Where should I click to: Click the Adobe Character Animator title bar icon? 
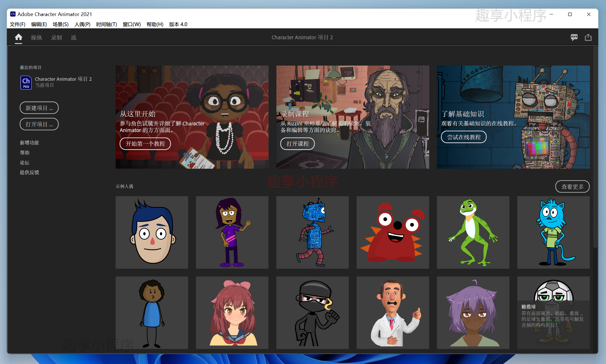click(x=13, y=14)
